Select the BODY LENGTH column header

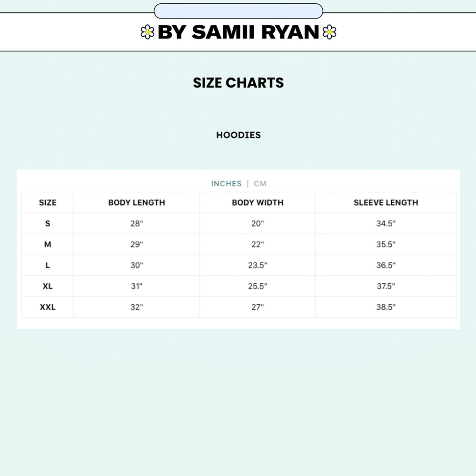tap(137, 202)
